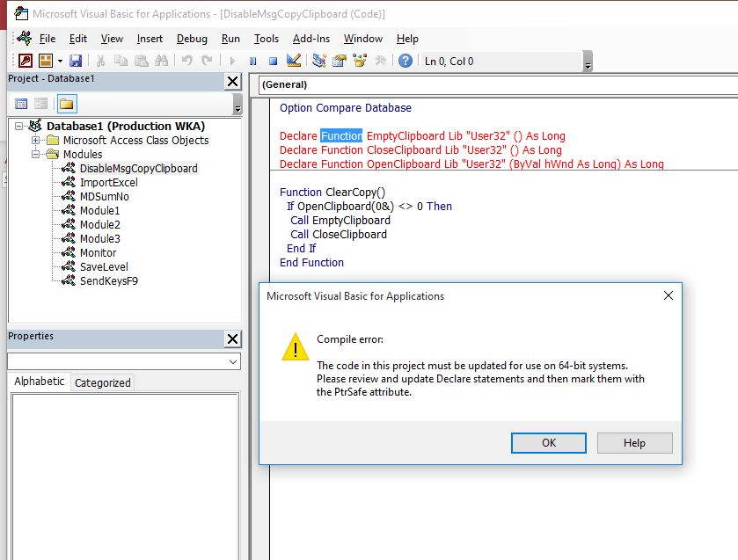Select Monitor module

click(98, 252)
